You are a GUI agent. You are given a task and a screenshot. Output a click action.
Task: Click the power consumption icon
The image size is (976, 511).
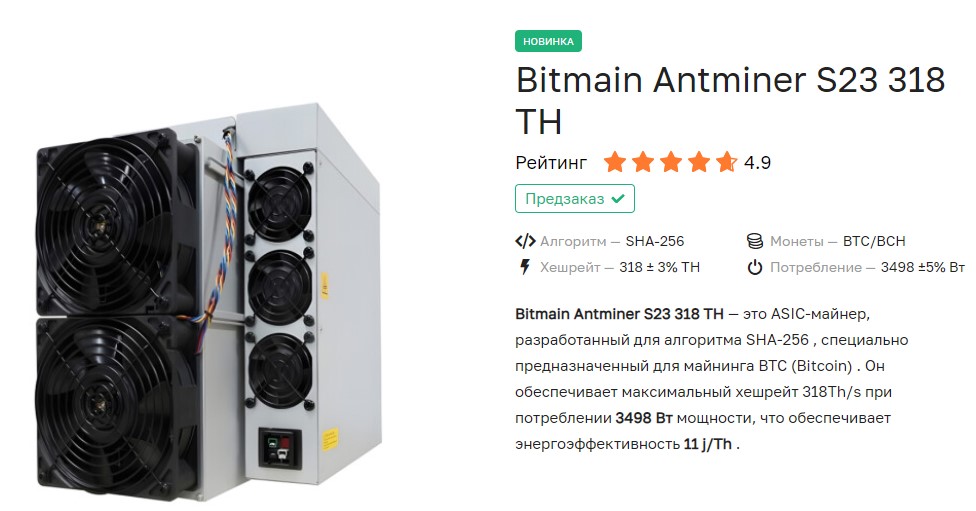755,267
